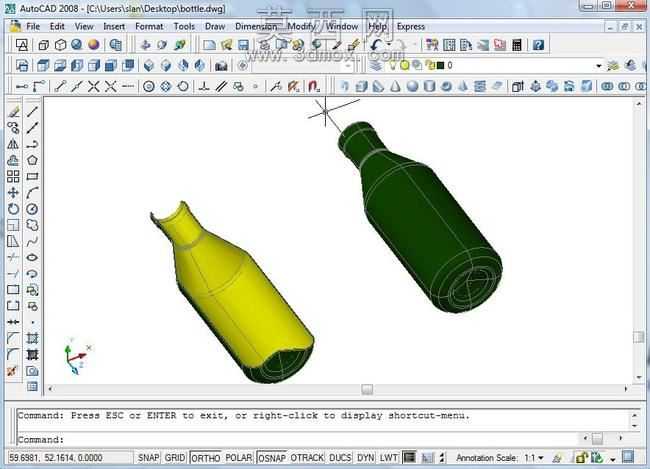This screenshot has width=650, height=469.
Task: Select the Copy object tool
Action: [13, 128]
